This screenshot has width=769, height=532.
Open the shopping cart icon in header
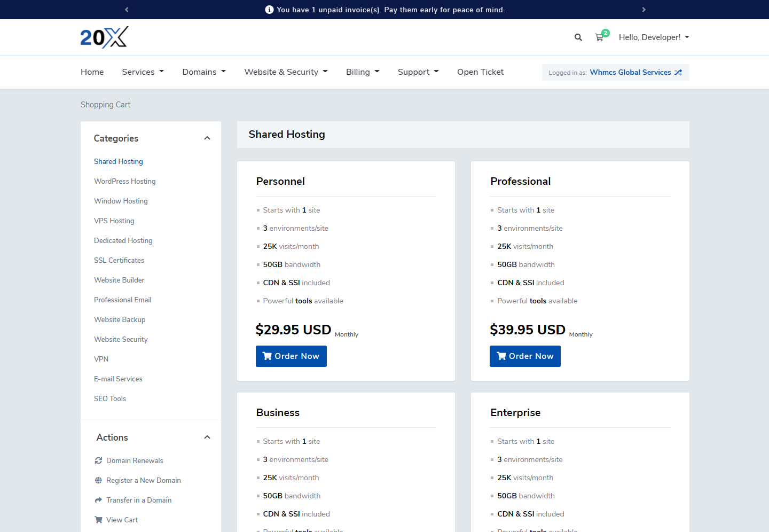click(x=599, y=37)
